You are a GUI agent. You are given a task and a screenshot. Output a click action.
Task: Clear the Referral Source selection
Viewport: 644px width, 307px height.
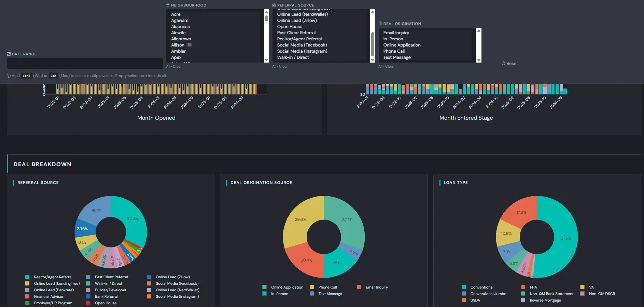283,67
